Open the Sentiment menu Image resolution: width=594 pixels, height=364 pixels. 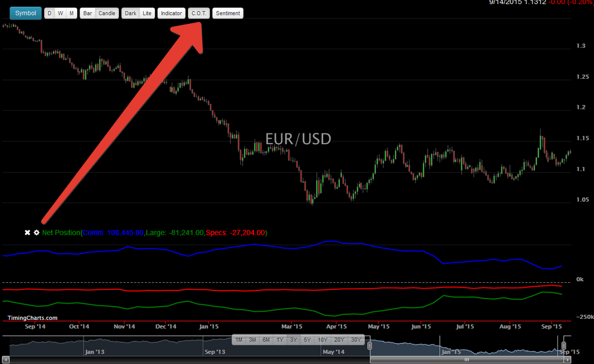coord(228,13)
